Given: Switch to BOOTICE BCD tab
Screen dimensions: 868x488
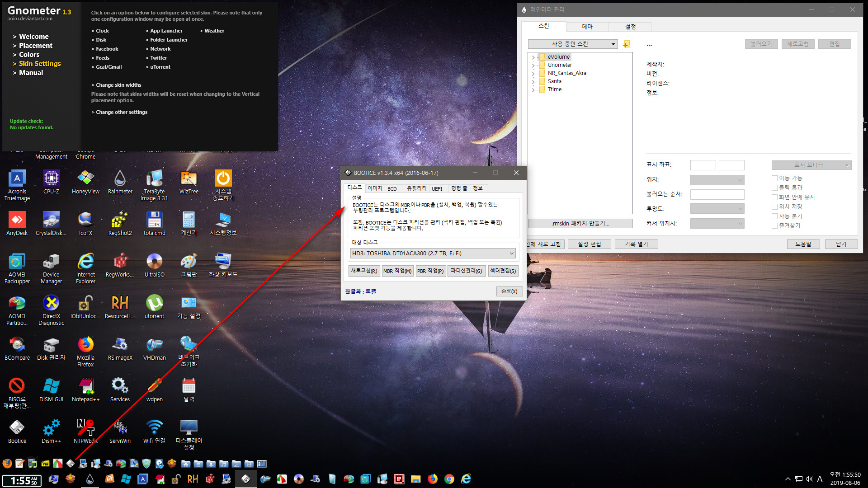Looking at the screenshot, I should coord(392,189).
